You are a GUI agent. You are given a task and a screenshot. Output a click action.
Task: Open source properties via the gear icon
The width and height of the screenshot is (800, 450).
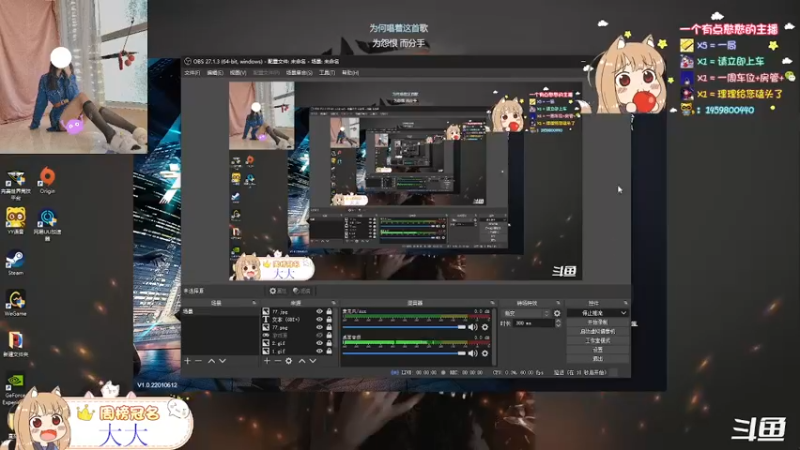289,361
